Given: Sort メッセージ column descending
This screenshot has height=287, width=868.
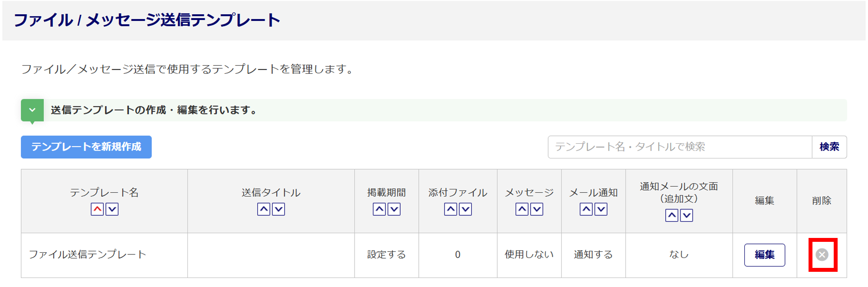Looking at the screenshot, I should [536, 209].
